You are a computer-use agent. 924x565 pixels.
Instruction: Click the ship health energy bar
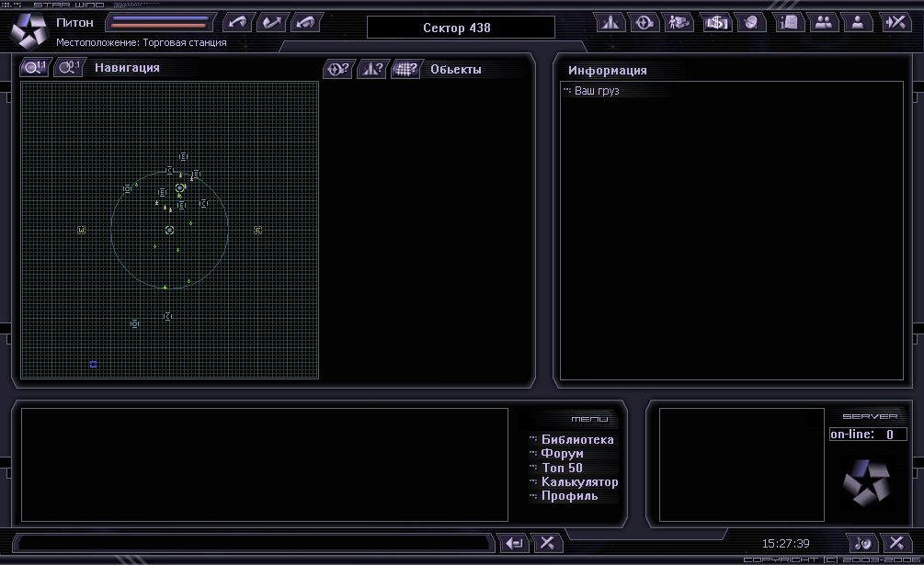pyautogui.click(x=159, y=22)
